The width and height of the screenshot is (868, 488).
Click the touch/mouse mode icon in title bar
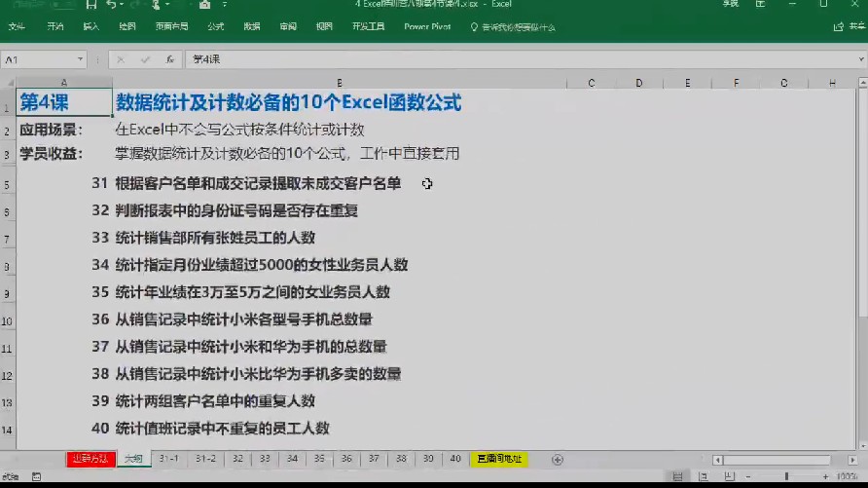pos(157,5)
